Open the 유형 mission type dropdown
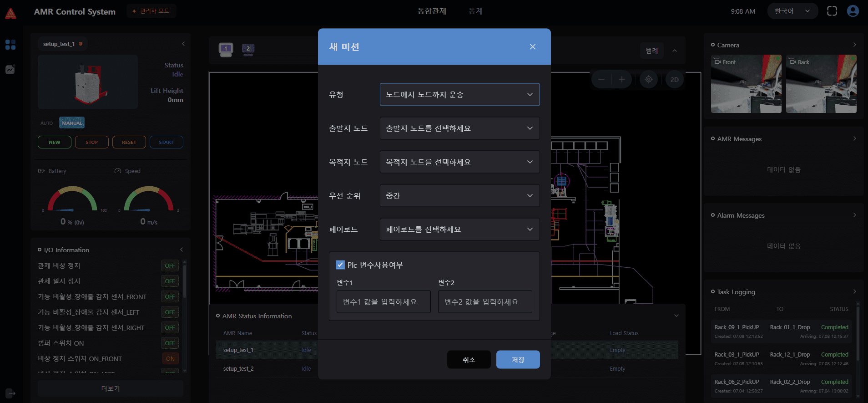 [459, 95]
